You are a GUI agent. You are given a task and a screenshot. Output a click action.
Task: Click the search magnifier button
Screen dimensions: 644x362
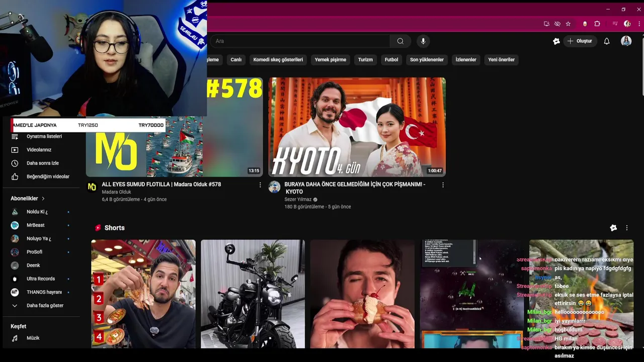click(x=400, y=41)
